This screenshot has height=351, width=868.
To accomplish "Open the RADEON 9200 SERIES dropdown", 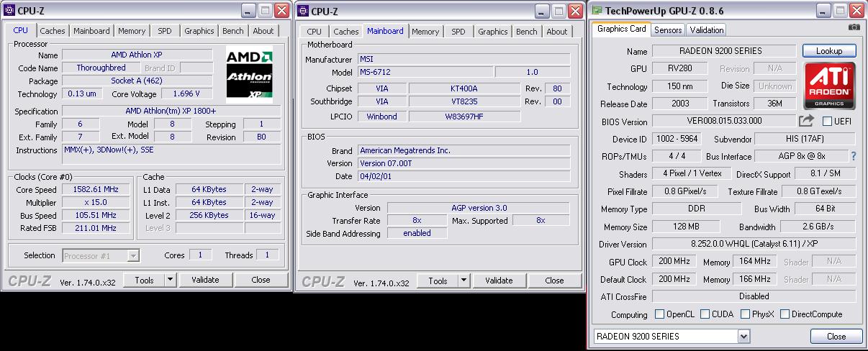I will 743,336.
